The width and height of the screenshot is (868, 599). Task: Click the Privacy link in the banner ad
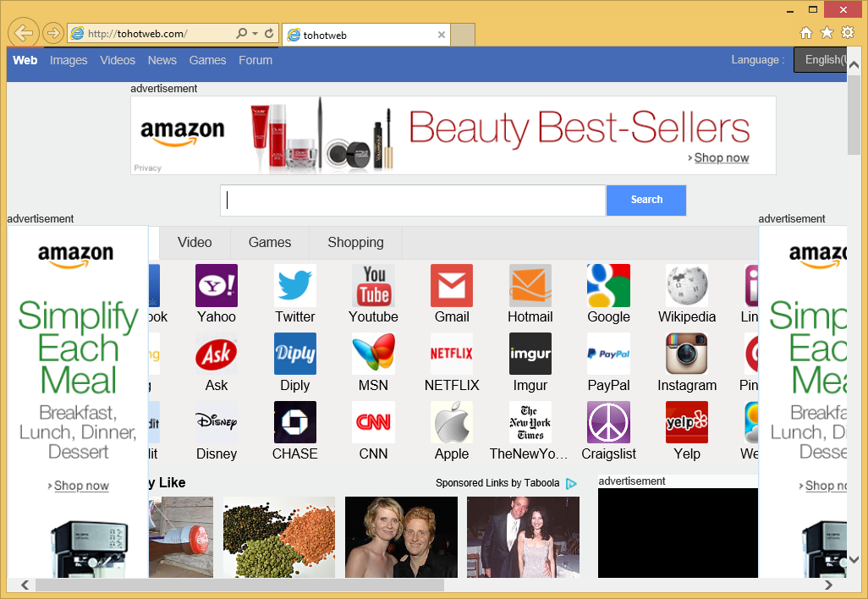coord(147,168)
